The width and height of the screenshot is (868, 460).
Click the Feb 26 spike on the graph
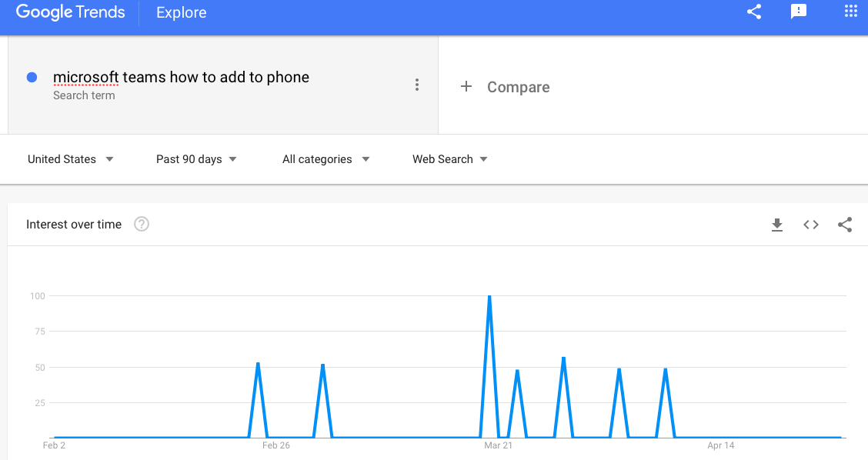point(258,364)
